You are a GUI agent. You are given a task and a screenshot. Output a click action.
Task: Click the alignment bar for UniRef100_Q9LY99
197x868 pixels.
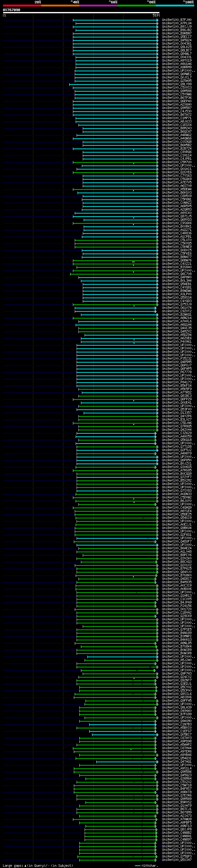(x=114, y=84)
